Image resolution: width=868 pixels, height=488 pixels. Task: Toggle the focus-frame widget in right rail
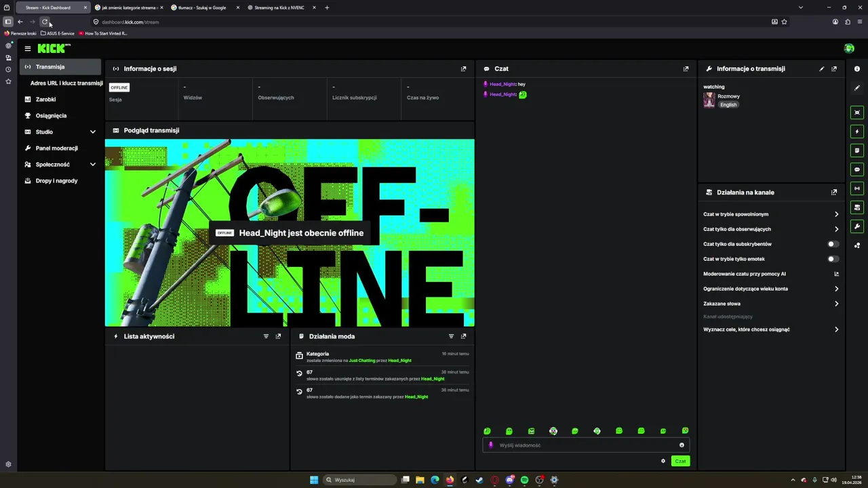click(857, 113)
